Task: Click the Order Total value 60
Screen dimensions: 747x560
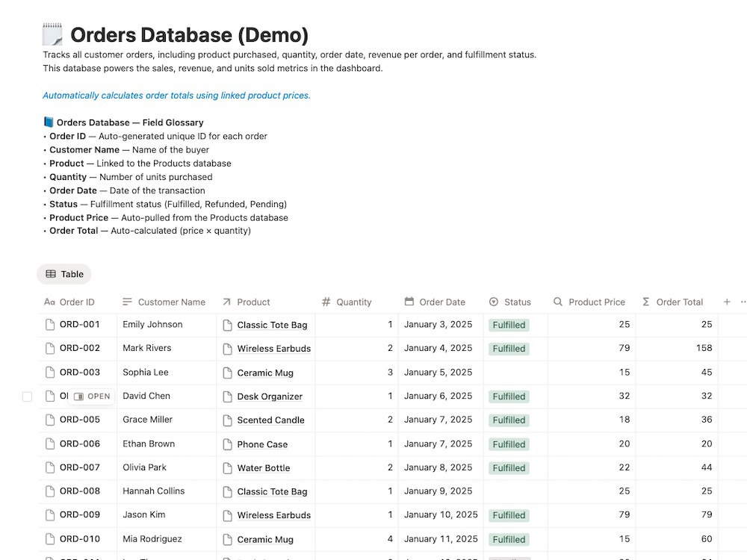Action: pyautogui.click(x=707, y=539)
